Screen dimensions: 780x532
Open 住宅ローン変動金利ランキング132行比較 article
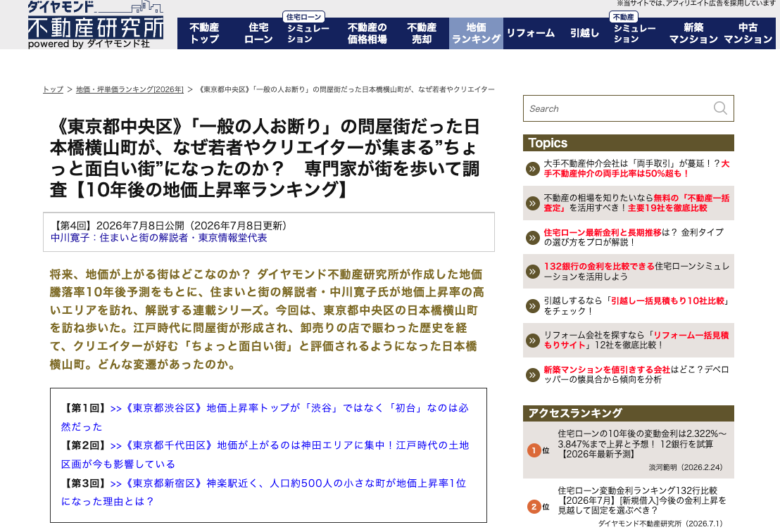642,500
